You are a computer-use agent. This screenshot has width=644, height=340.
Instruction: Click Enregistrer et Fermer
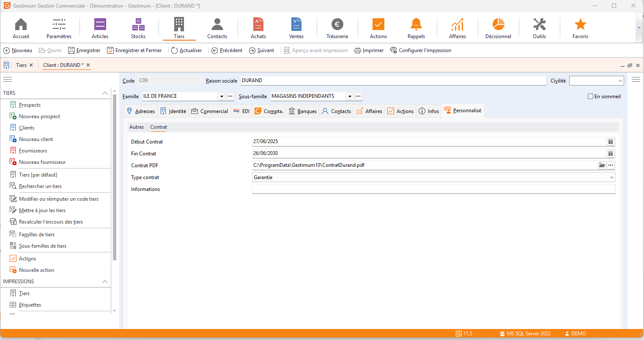(x=134, y=50)
